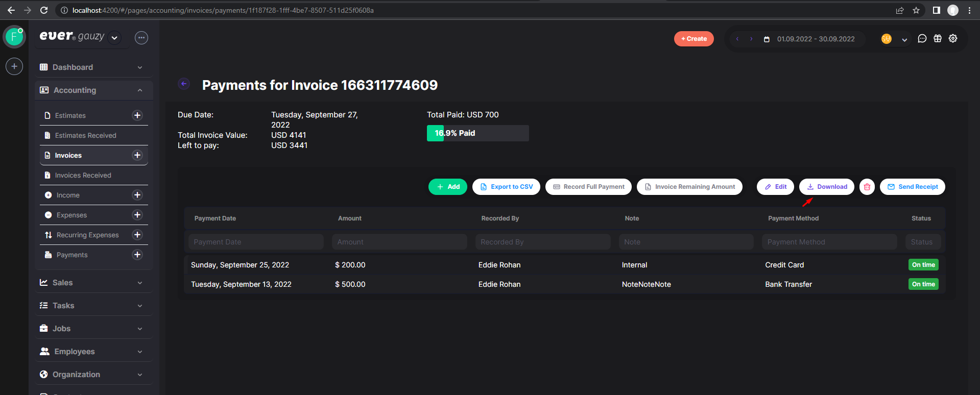Viewport: 980px width, 395px height.
Task: Open the browser three-dot menu
Action: (x=969, y=10)
